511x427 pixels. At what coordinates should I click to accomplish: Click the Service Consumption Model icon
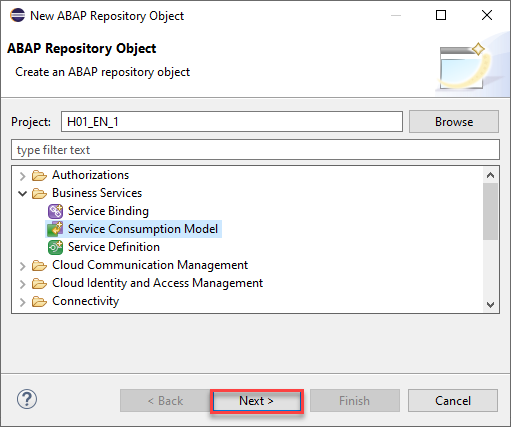(55, 229)
